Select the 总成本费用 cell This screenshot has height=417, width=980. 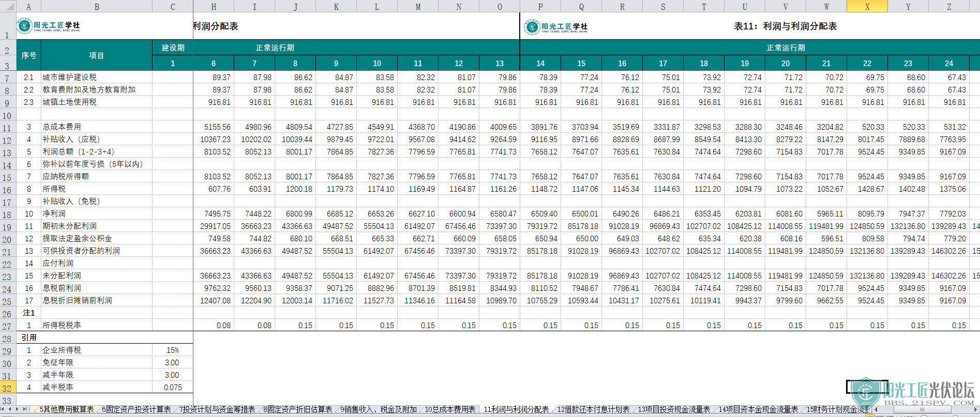(x=97, y=127)
